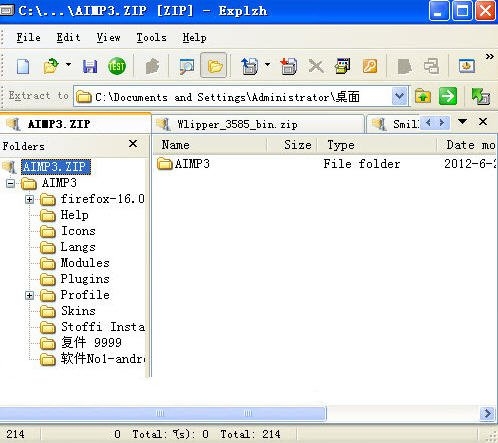
Task: Click the preview magnifier icon in the toolbar
Action: (187, 66)
